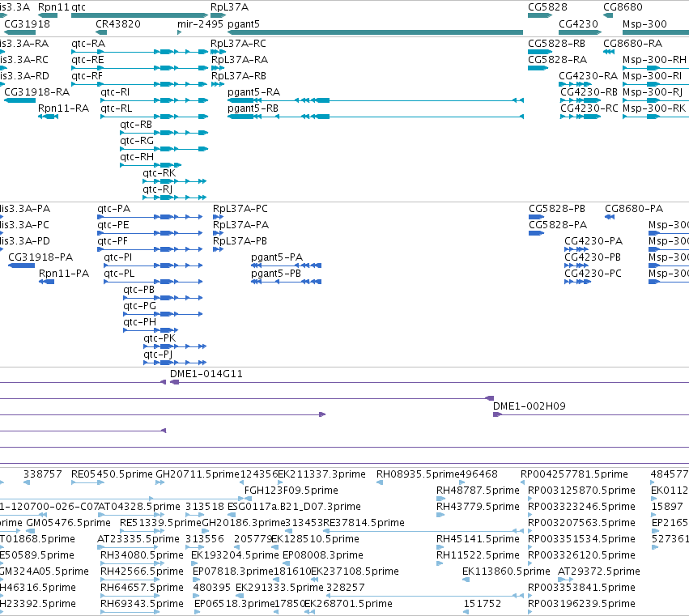This screenshot has height=616, width=689.
Task: Click the RH48787.5prime EST label
Action: pyautogui.click(x=478, y=491)
